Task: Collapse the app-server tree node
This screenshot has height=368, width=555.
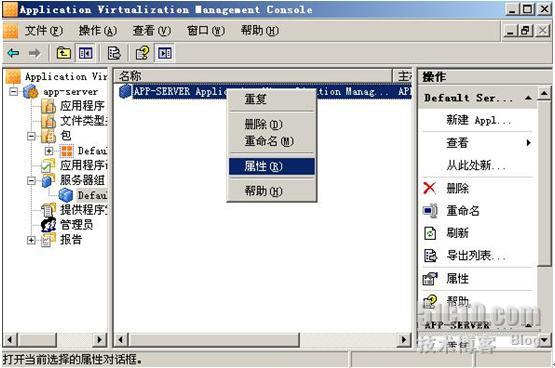Action: pyautogui.click(x=13, y=92)
